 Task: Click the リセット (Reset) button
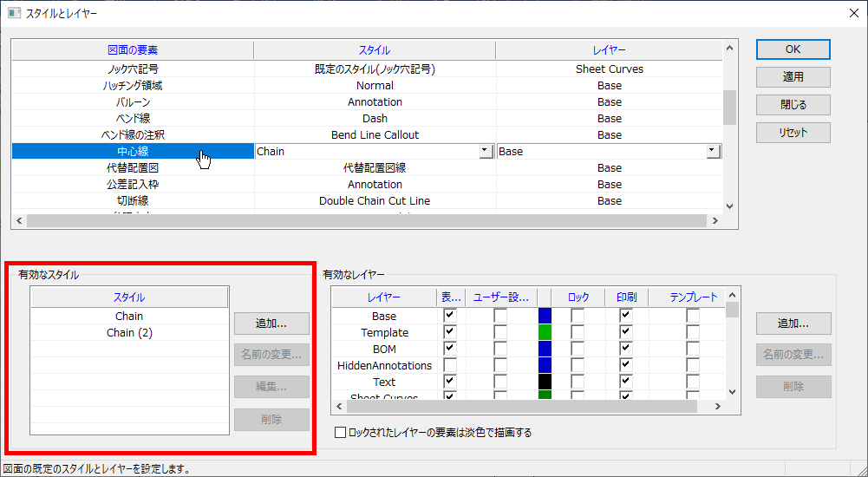click(x=793, y=133)
